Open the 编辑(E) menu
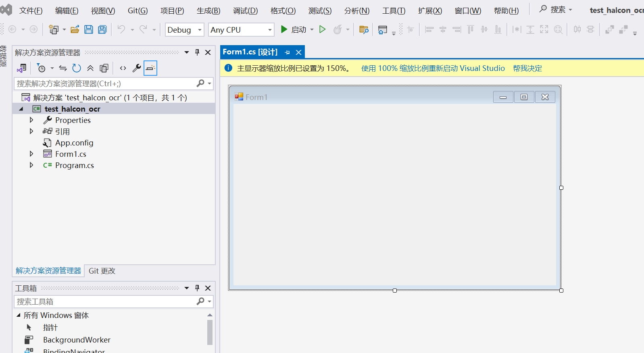This screenshot has width=644, height=353. click(x=67, y=11)
